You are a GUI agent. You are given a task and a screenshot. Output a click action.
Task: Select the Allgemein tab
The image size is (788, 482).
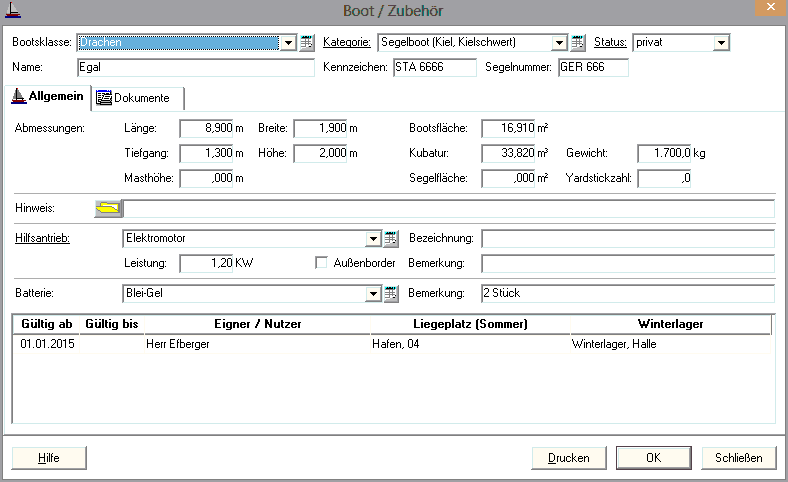[48, 97]
